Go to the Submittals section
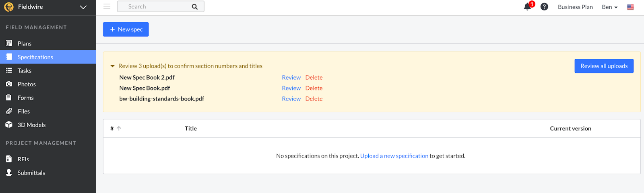 (x=31, y=173)
